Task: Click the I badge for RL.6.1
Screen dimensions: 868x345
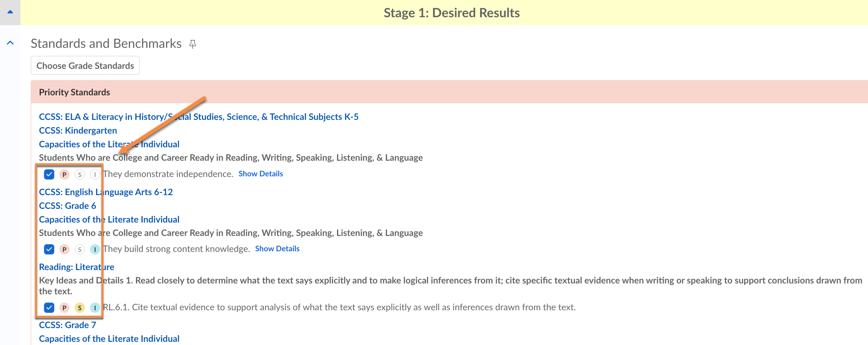Action: point(95,308)
